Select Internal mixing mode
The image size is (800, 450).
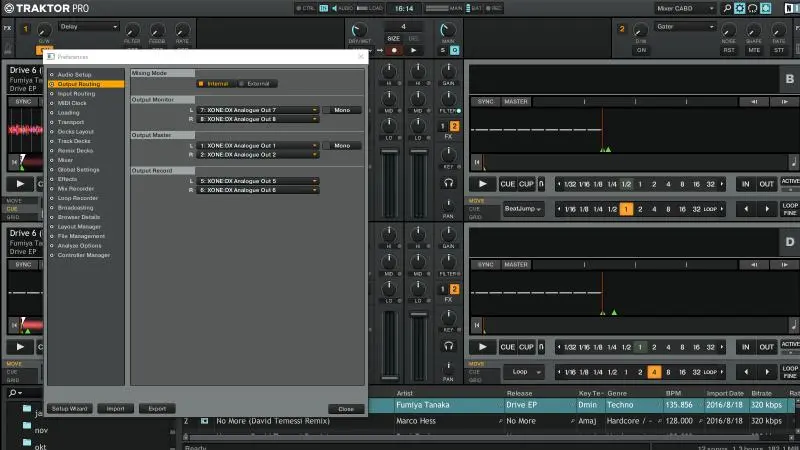pos(215,83)
